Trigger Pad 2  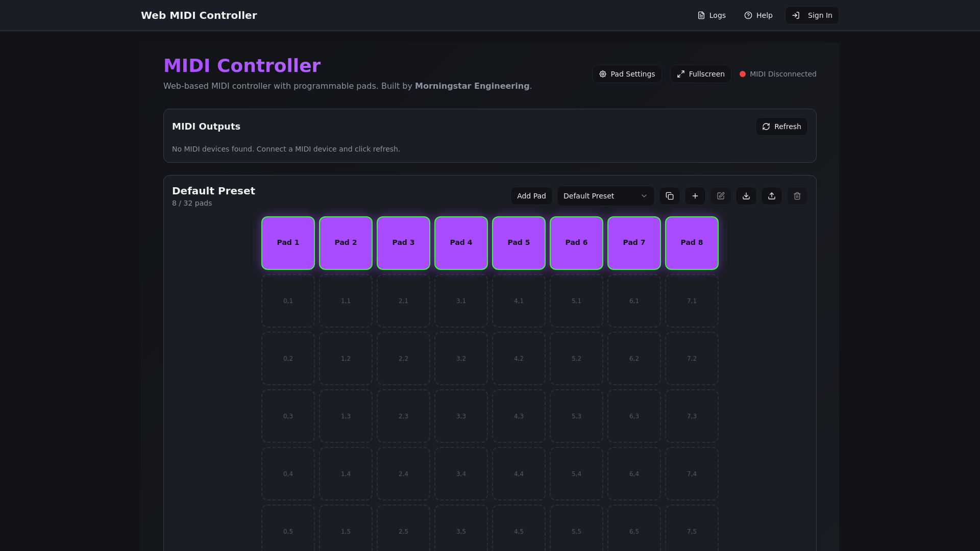346,243
